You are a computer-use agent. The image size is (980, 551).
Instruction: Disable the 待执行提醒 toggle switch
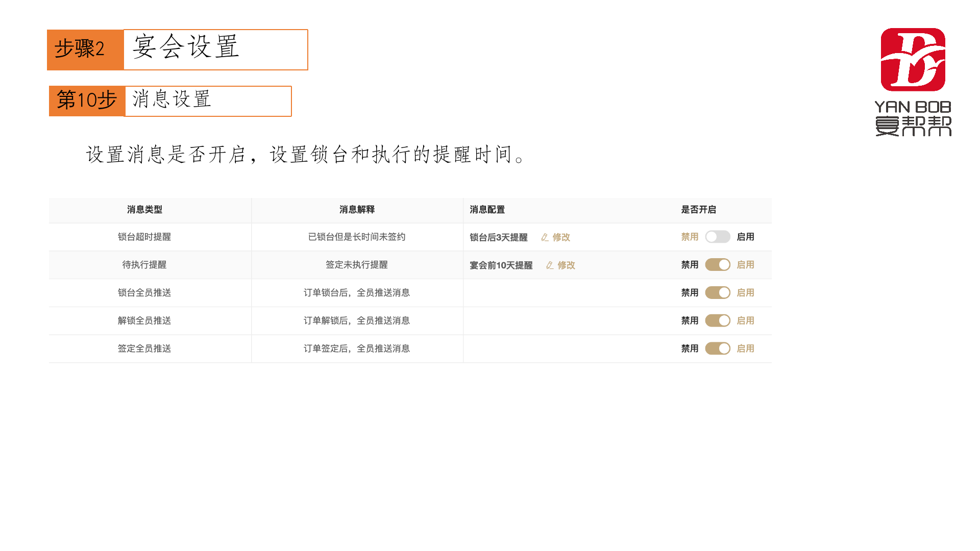pyautogui.click(x=717, y=265)
